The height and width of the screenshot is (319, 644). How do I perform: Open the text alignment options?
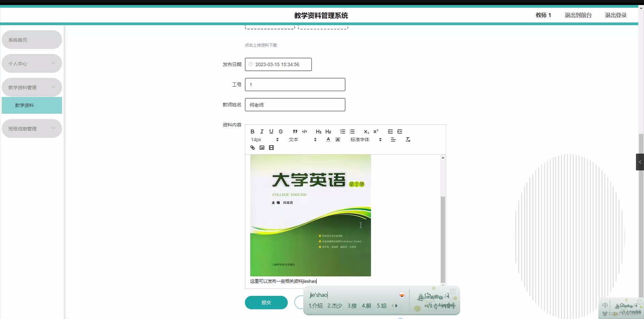[393, 140]
